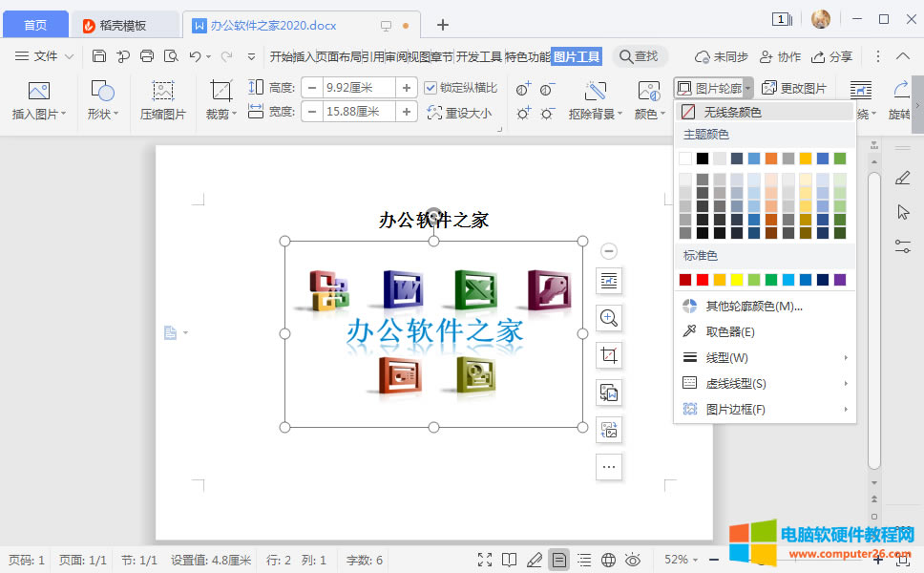Click the Compress Picture icon
Image resolution: width=924 pixels, height=573 pixels.
pos(163,93)
